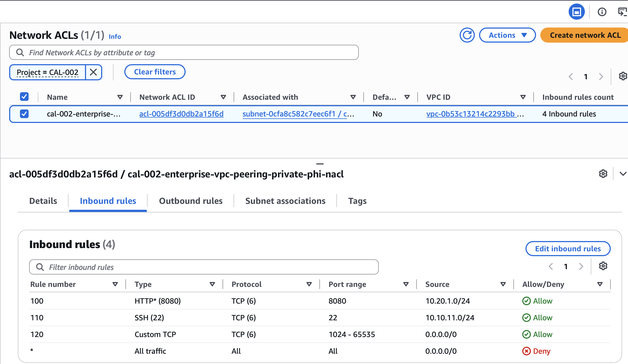Open the Subnet associations tab
This screenshot has width=628, height=364.
click(x=285, y=201)
